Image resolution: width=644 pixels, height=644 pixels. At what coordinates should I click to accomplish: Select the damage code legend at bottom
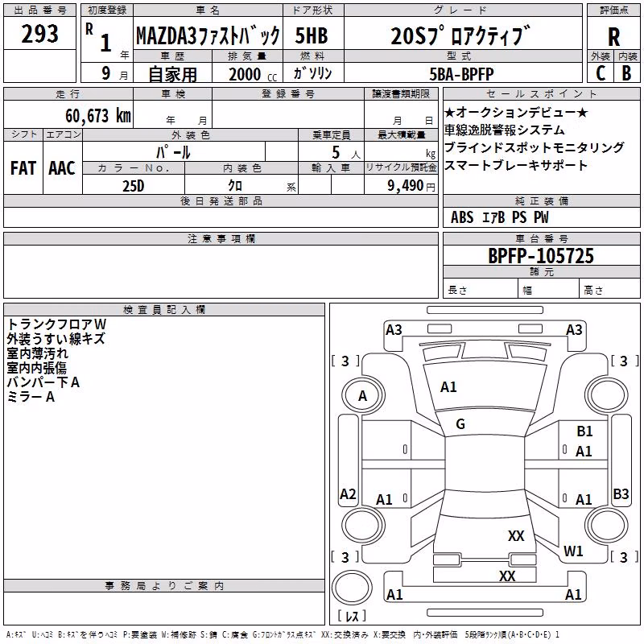pyautogui.click(x=283, y=634)
